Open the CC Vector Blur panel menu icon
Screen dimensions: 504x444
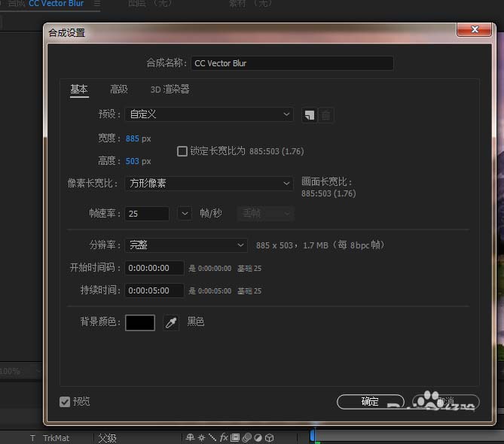[96, 4]
